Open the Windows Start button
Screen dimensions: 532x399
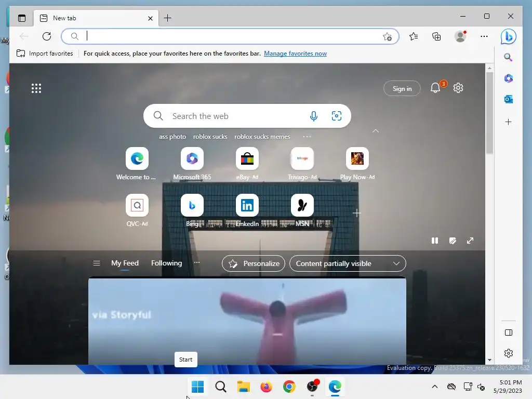click(x=197, y=387)
